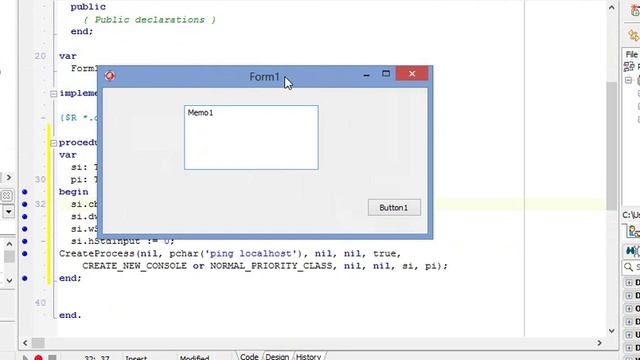Click the File column header in Project Manager
Viewport: 640px width, 360px height.
click(x=632, y=54)
